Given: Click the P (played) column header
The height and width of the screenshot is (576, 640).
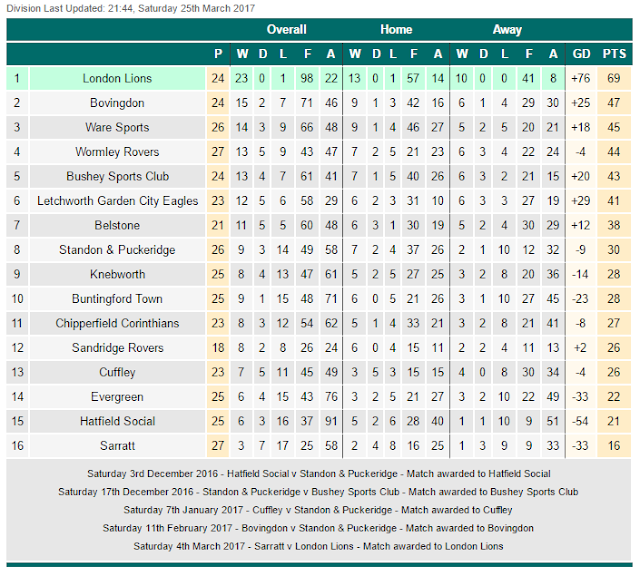Looking at the screenshot, I should click(x=219, y=54).
